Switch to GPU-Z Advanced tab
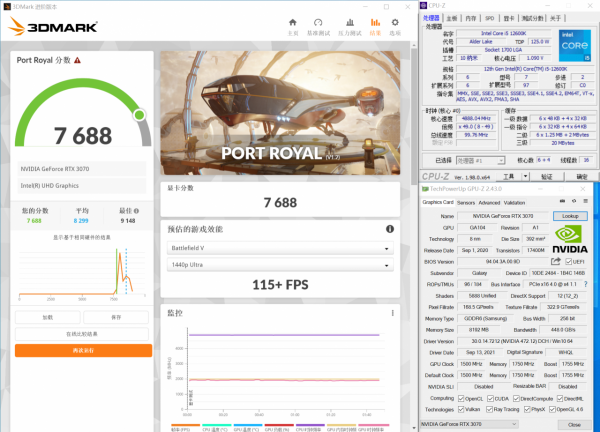 (x=489, y=202)
